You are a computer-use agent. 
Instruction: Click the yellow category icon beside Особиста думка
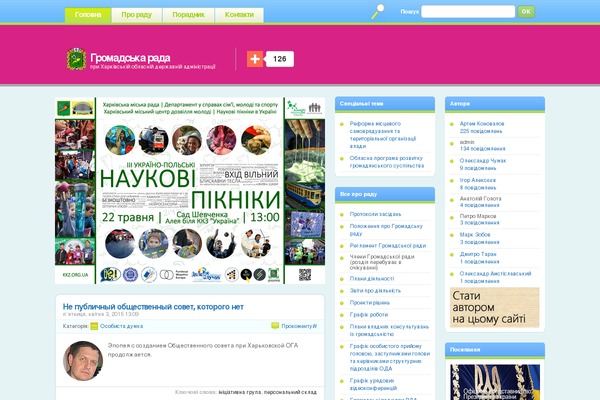[x=94, y=326]
